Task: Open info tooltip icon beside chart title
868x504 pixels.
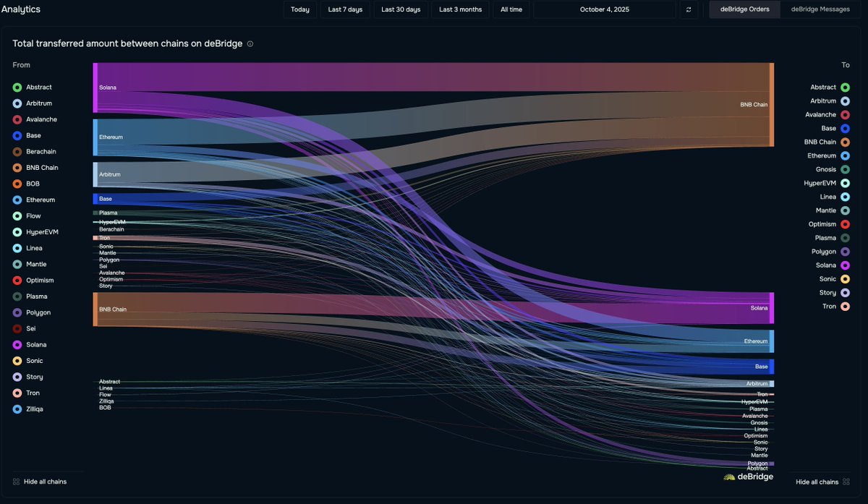Action: tap(250, 44)
